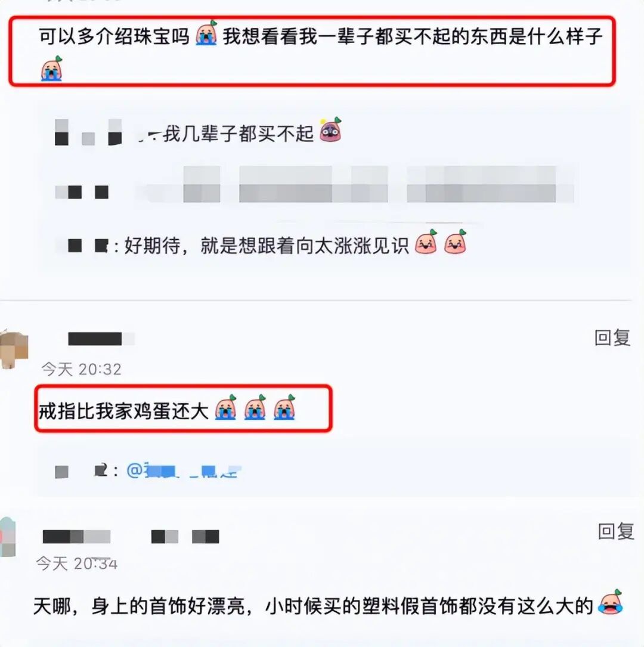Click the third crying emoji after 鸡蛋还大
644x647 pixels.
[284, 407]
